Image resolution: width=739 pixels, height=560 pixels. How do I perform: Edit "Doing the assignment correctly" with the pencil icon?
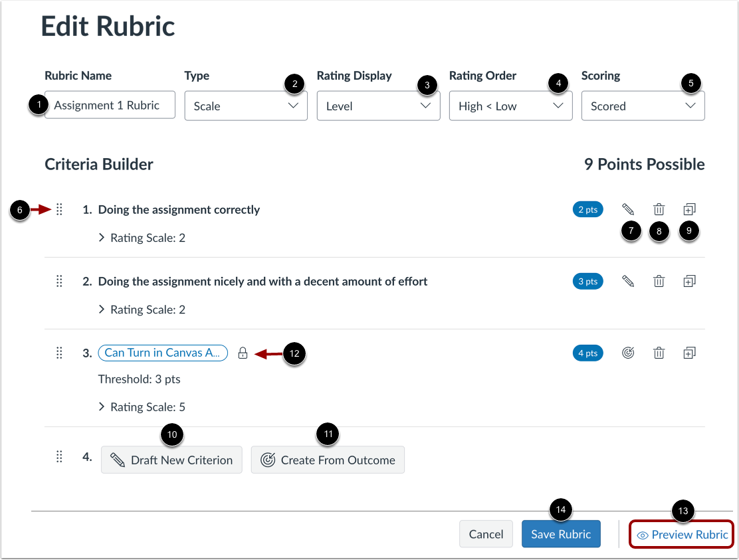(x=627, y=209)
